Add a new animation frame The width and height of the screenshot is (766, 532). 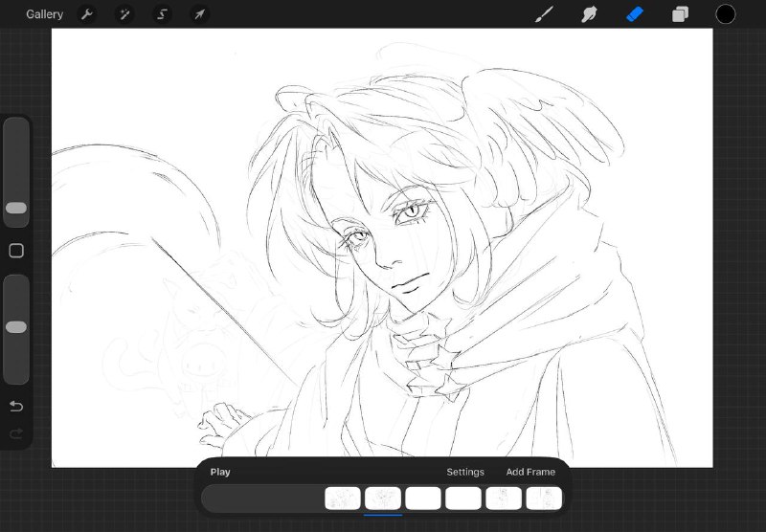tap(530, 472)
